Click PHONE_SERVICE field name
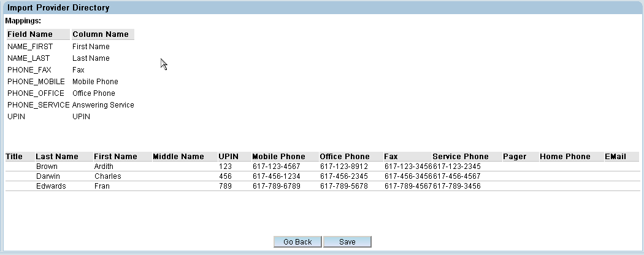The height and width of the screenshot is (255, 644). coord(39,105)
